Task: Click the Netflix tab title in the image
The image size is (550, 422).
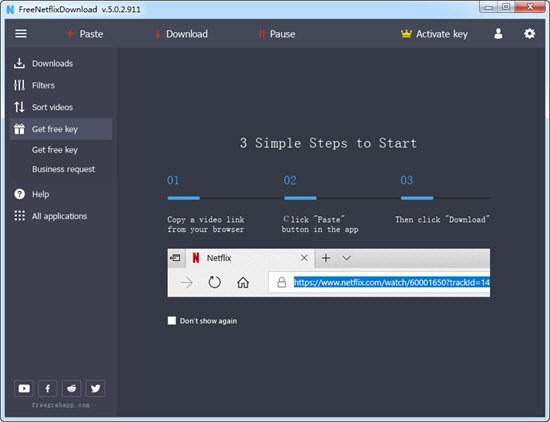Action: (x=219, y=258)
